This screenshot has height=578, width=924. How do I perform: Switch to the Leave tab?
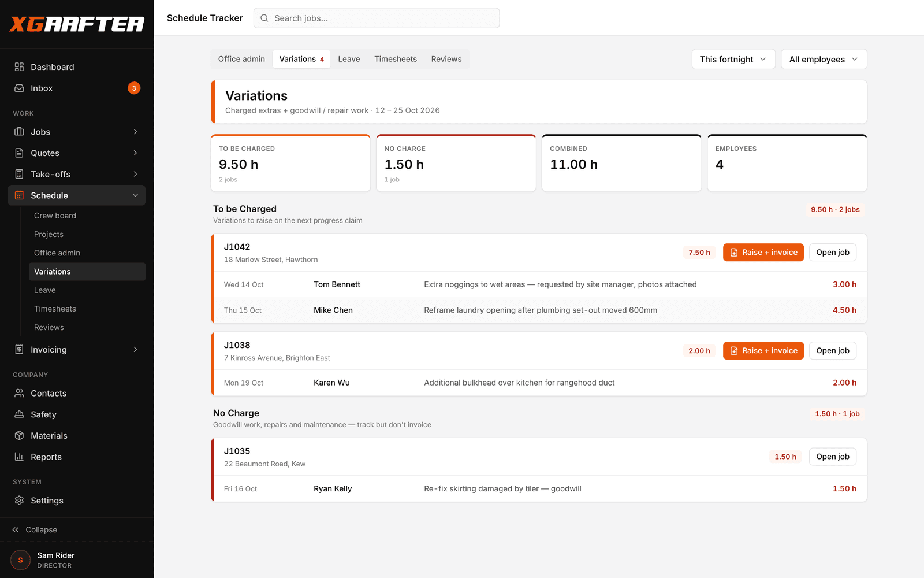[349, 59]
